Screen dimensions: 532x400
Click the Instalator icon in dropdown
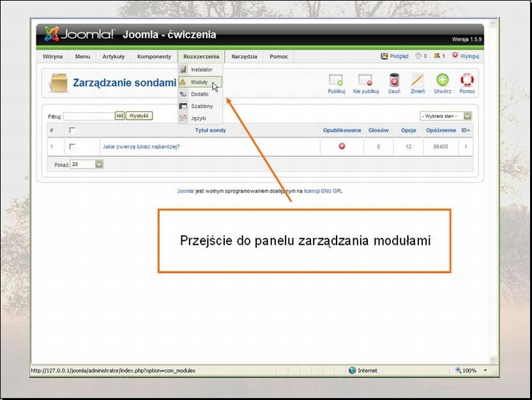pos(183,70)
